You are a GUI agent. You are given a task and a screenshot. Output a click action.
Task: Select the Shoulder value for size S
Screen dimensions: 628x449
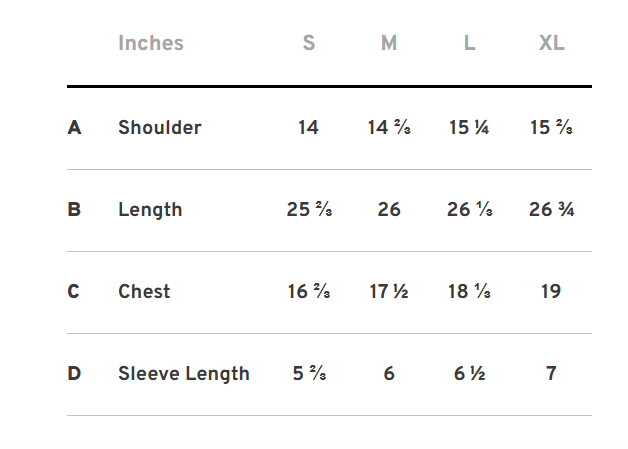pos(308,127)
